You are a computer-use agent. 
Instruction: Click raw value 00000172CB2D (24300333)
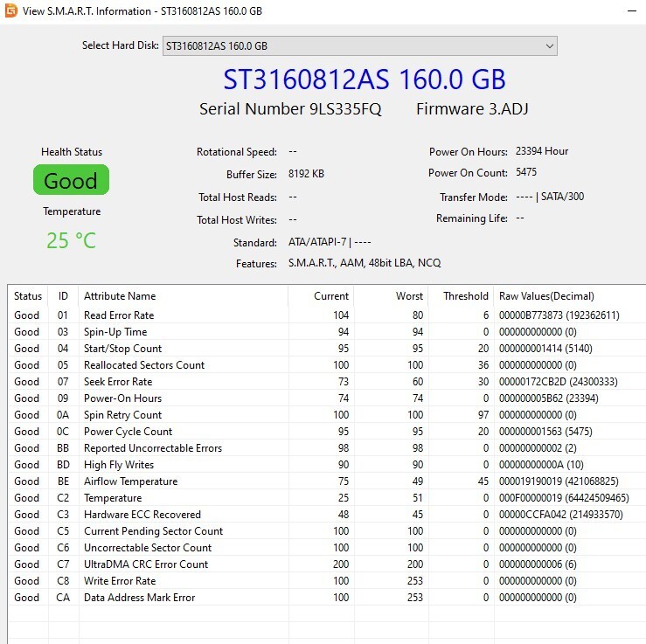click(559, 381)
